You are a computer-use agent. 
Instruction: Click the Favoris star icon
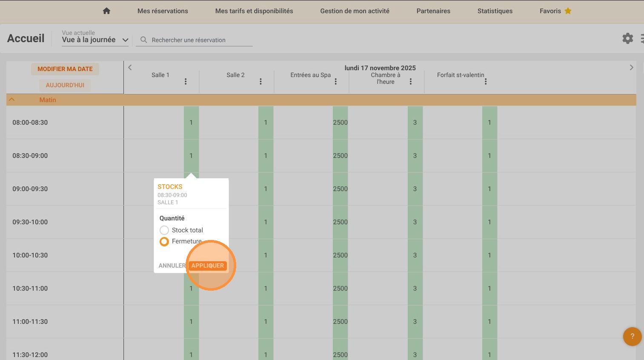click(568, 11)
